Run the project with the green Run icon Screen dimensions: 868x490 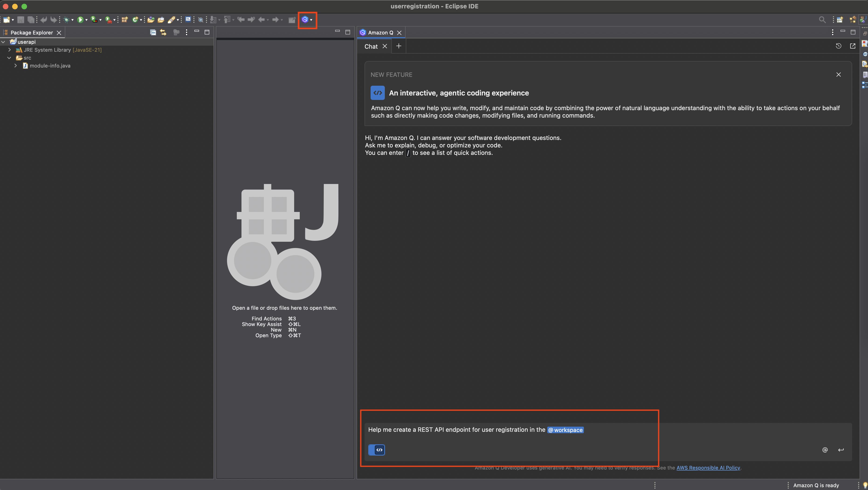coord(80,20)
